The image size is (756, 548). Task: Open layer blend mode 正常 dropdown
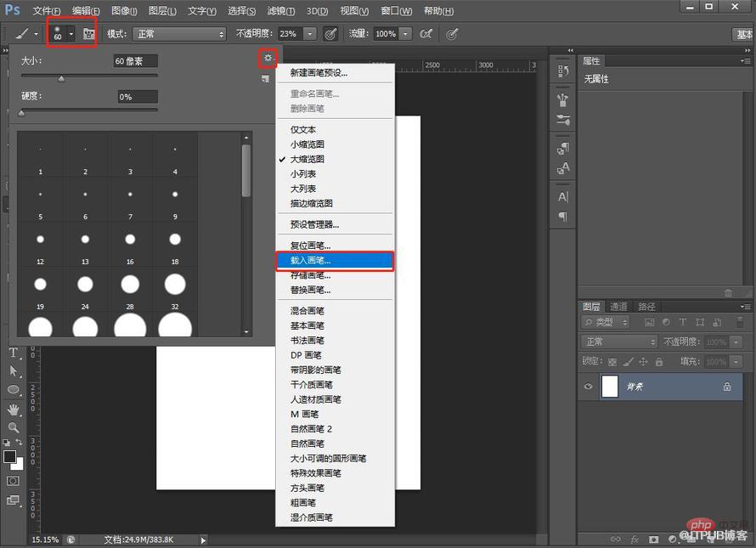619,342
